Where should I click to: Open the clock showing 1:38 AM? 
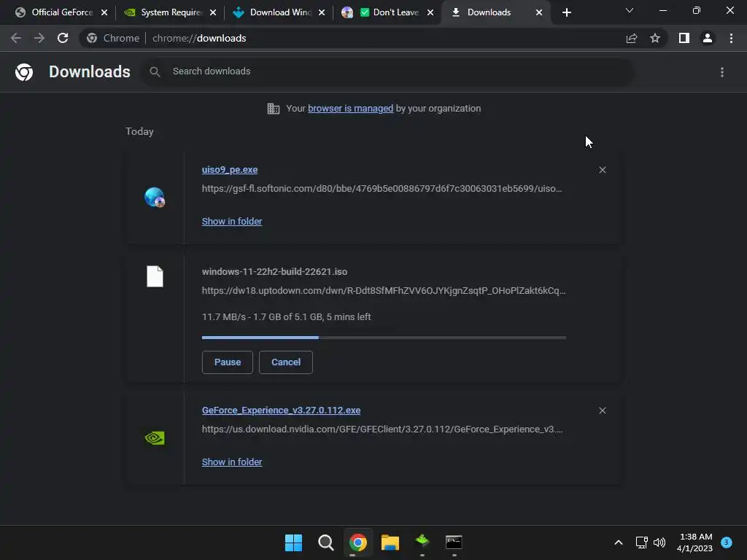point(695,542)
